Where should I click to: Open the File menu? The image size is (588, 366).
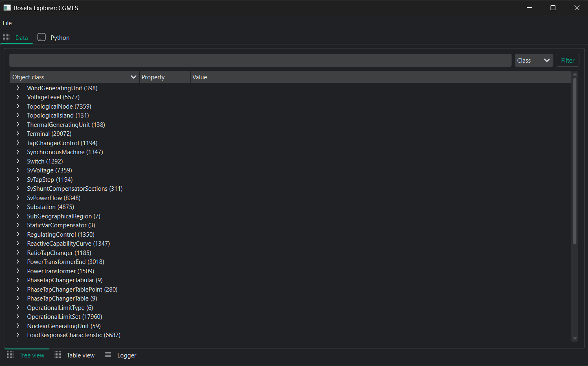[7, 23]
